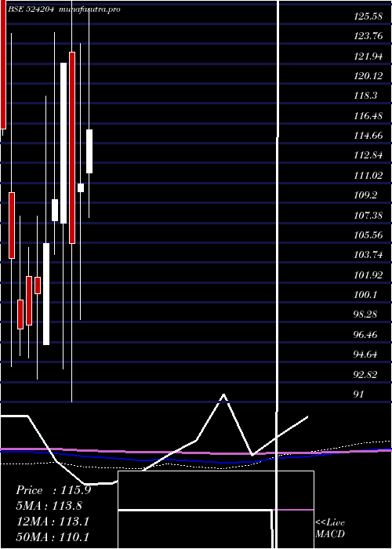392x549 pixels.
Task: Click the 121.94 price axis label
Action: pos(368,56)
